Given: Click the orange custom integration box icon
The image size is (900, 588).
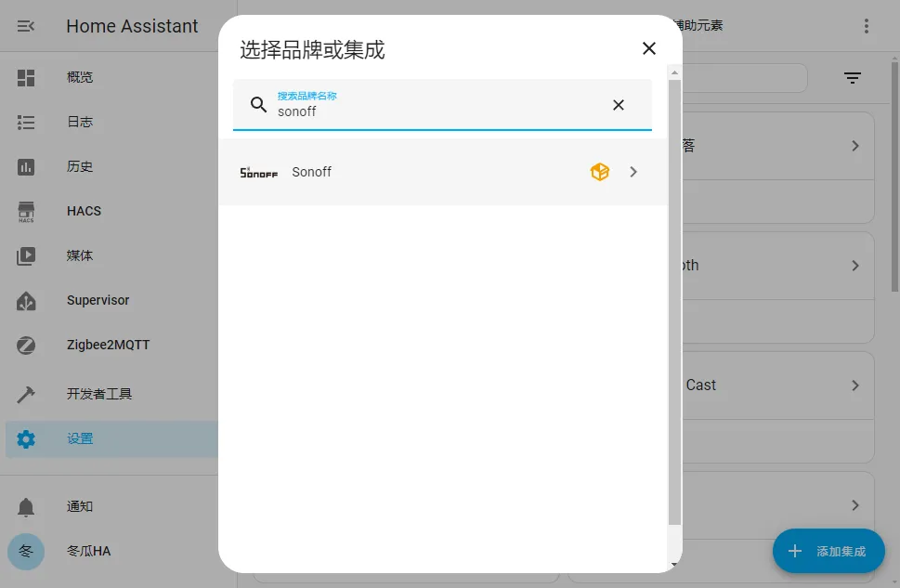Looking at the screenshot, I should (599, 172).
